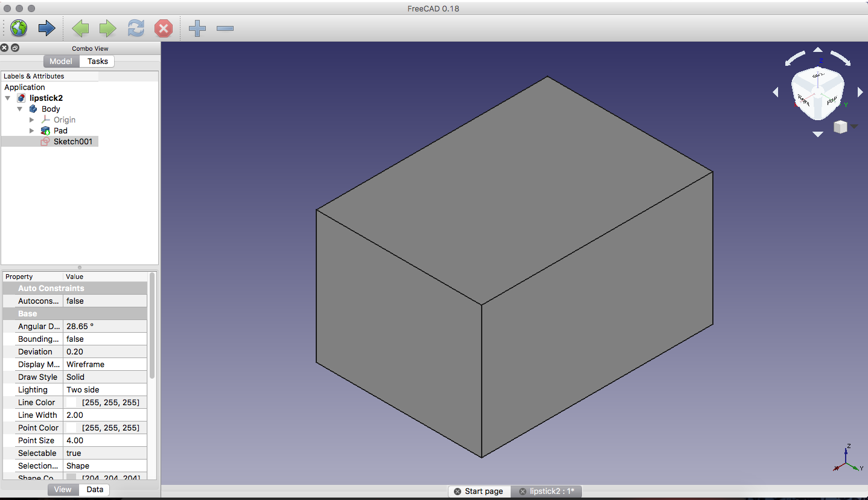Viewport: 868px width, 500px height.
Task: Click the minus zoom out icon
Action: click(x=225, y=28)
